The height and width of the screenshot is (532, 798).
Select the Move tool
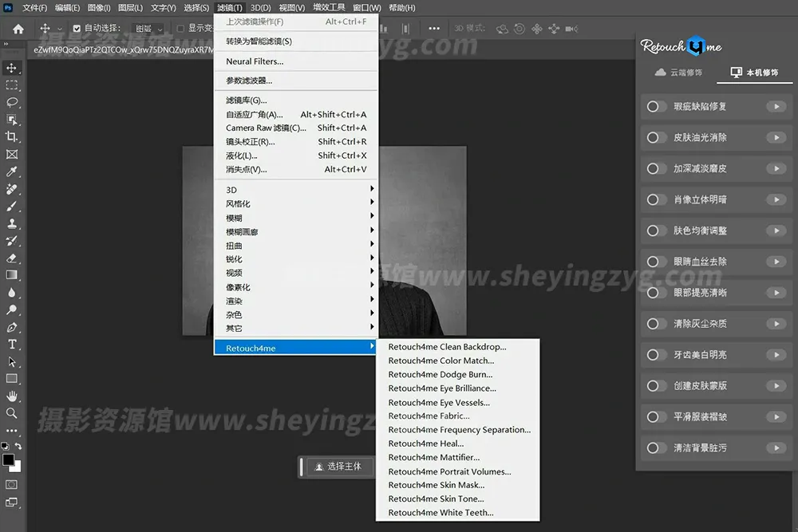point(12,68)
